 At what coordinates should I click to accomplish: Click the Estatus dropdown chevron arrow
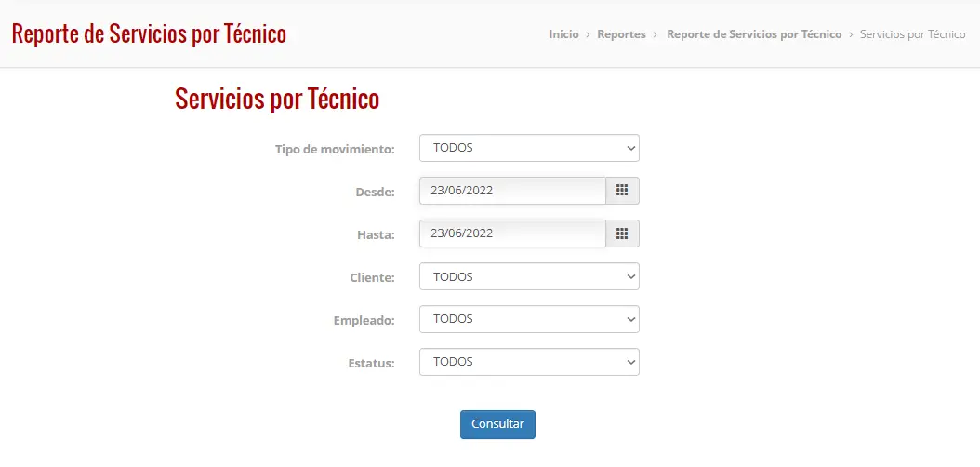pyautogui.click(x=630, y=363)
